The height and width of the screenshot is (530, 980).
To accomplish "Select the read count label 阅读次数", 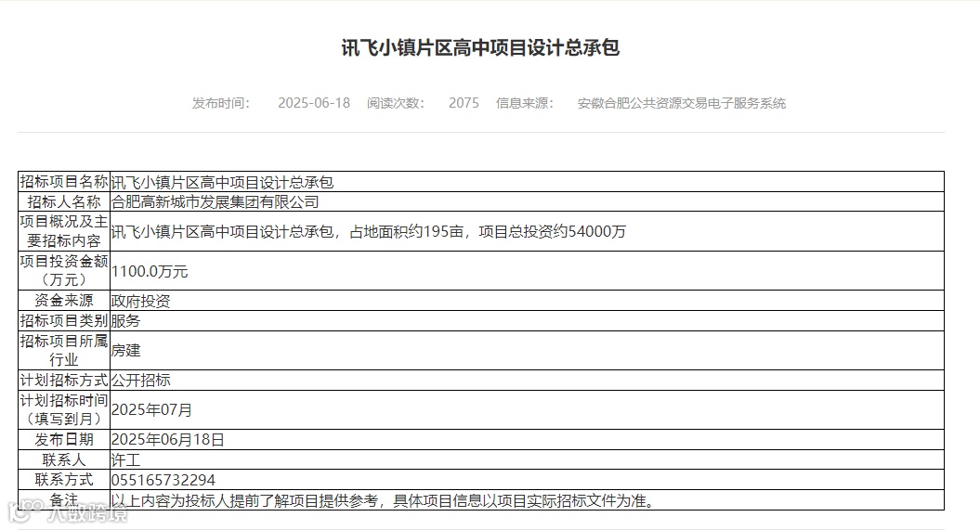I will (396, 103).
